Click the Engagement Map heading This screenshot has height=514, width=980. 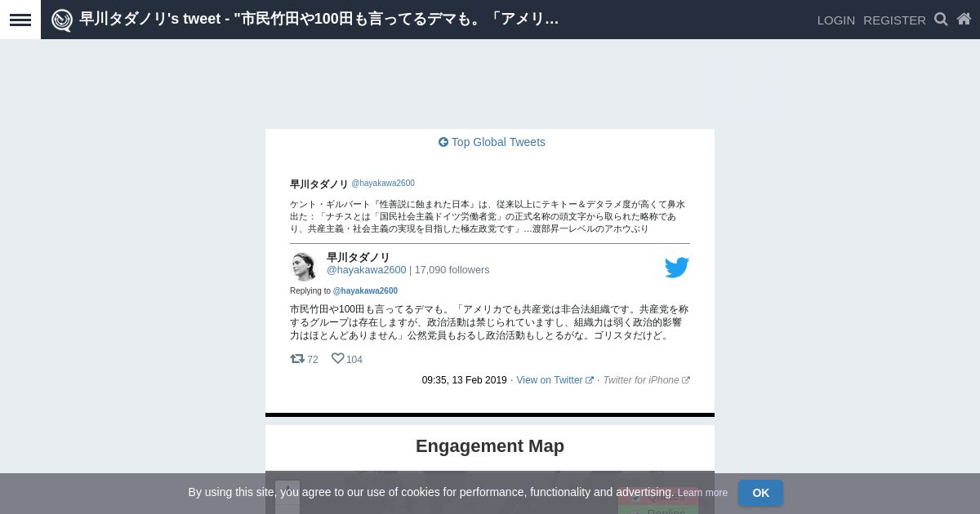pyautogui.click(x=490, y=446)
